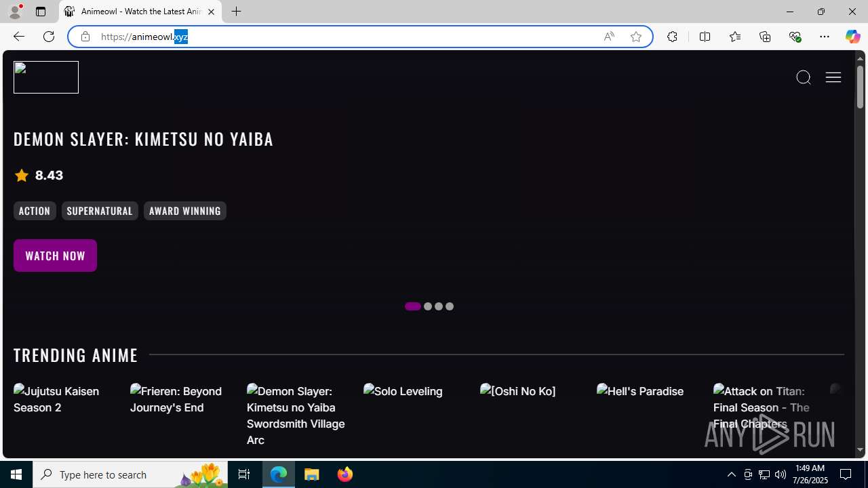Open File Explorer from taskbar
Viewport: 868px width, 488px height.
pos(312,474)
